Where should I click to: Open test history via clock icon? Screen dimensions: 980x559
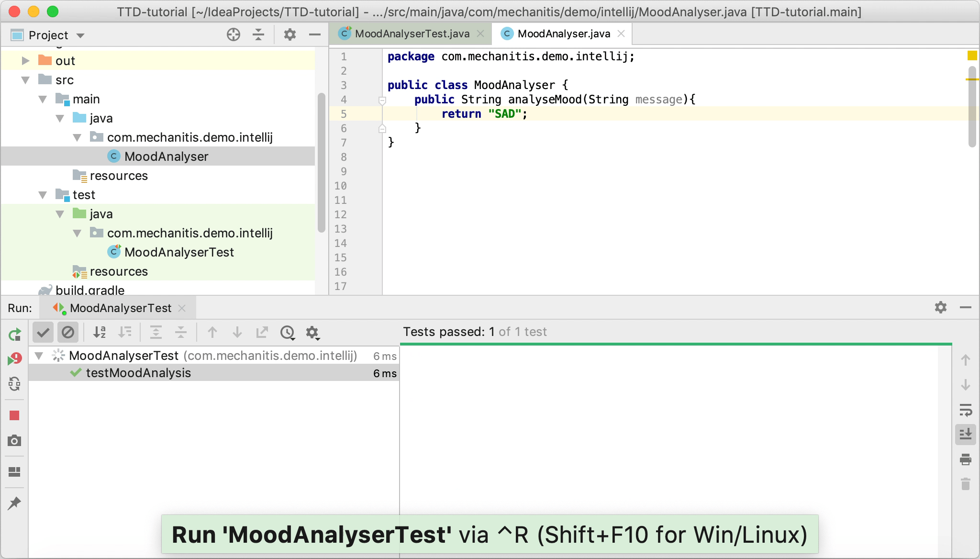287,332
